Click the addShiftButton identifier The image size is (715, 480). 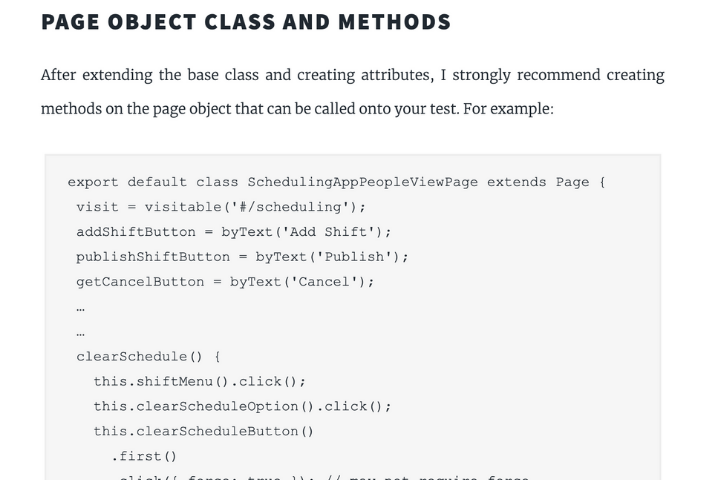(136, 232)
